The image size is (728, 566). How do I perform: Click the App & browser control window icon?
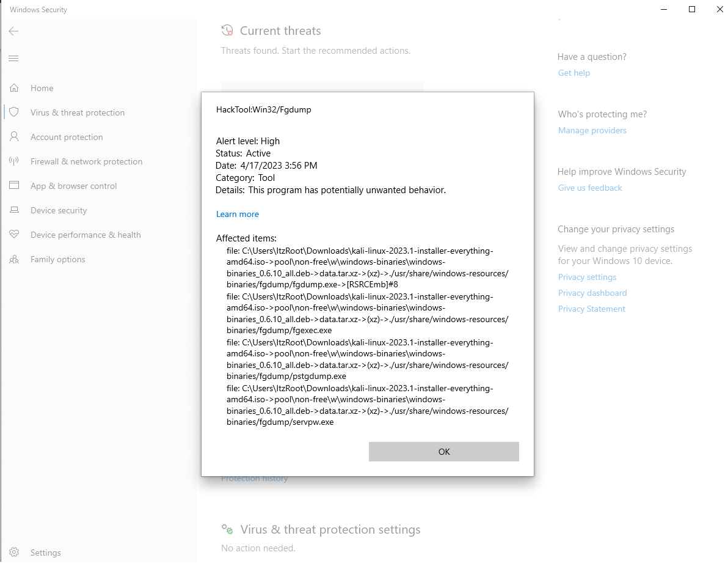15,185
